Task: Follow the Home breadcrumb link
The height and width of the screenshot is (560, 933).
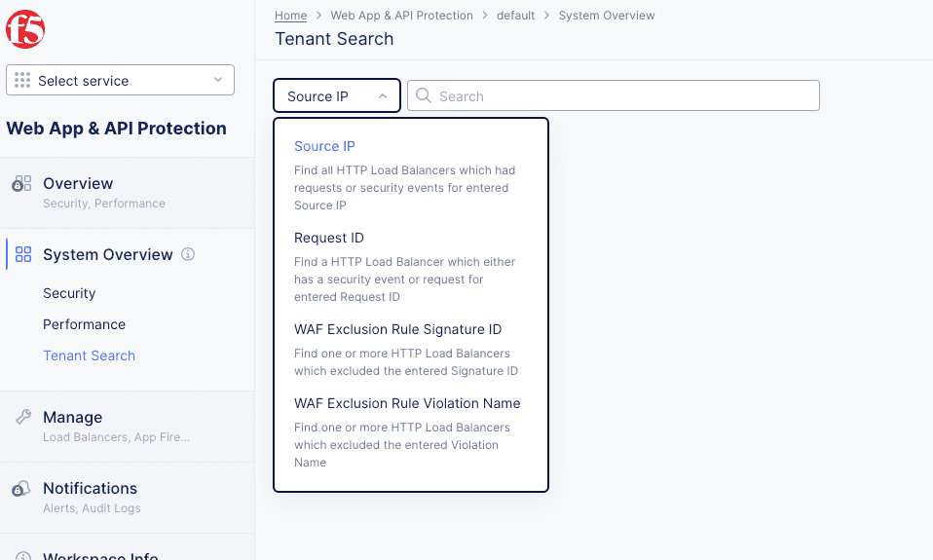Action: (x=290, y=16)
